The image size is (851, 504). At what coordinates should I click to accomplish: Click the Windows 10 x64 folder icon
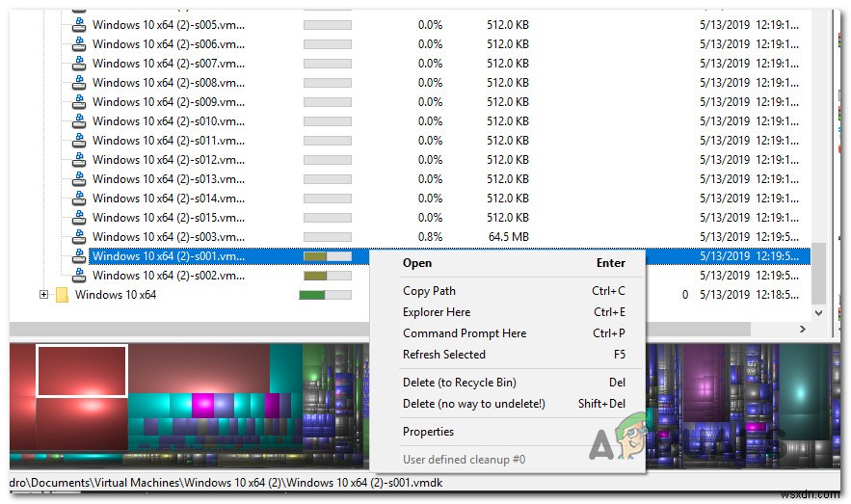63,295
